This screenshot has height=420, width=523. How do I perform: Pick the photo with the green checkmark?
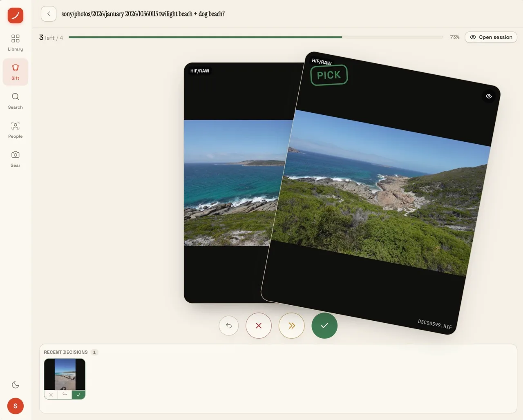point(324,326)
